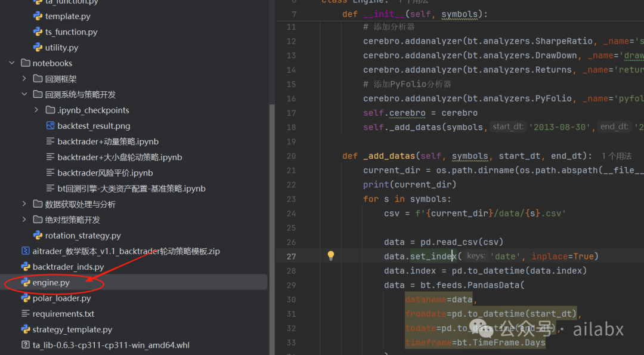
Task: Click the utility.py Python file icon
Action: (38, 47)
